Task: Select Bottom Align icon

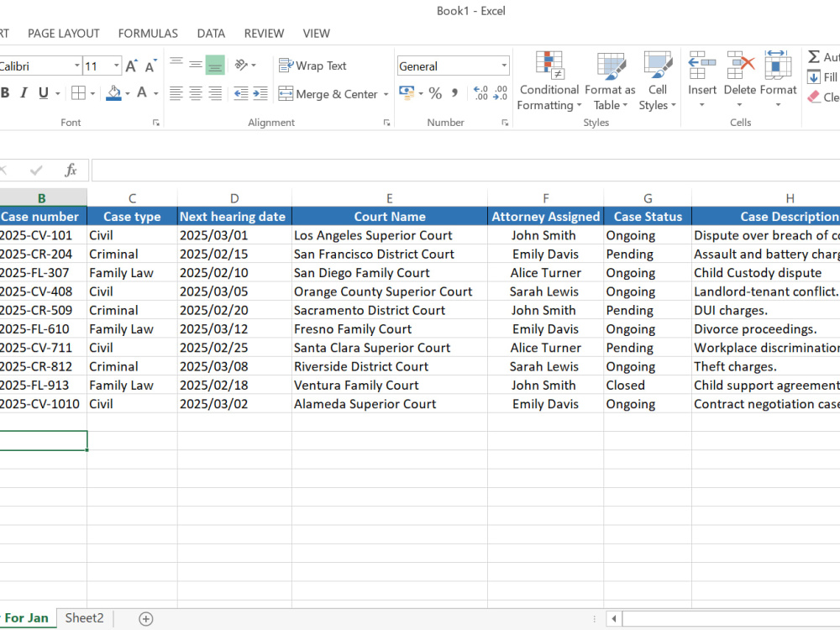Action: (215, 66)
